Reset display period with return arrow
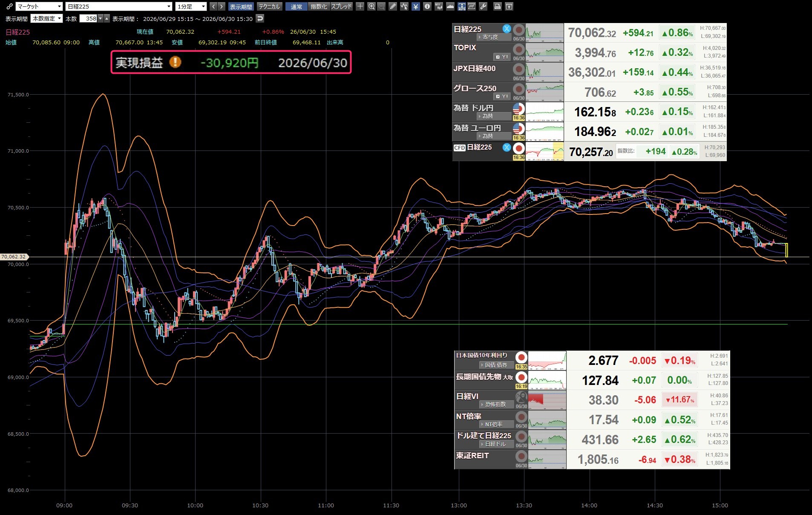The image size is (812, 515). 260,18
